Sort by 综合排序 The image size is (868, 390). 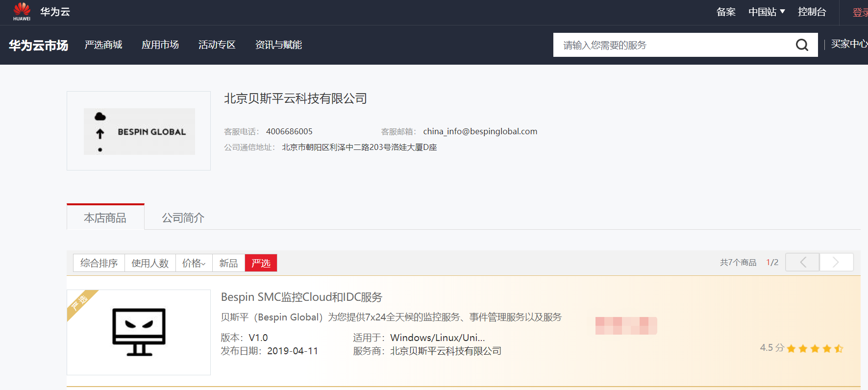point(99,263)
